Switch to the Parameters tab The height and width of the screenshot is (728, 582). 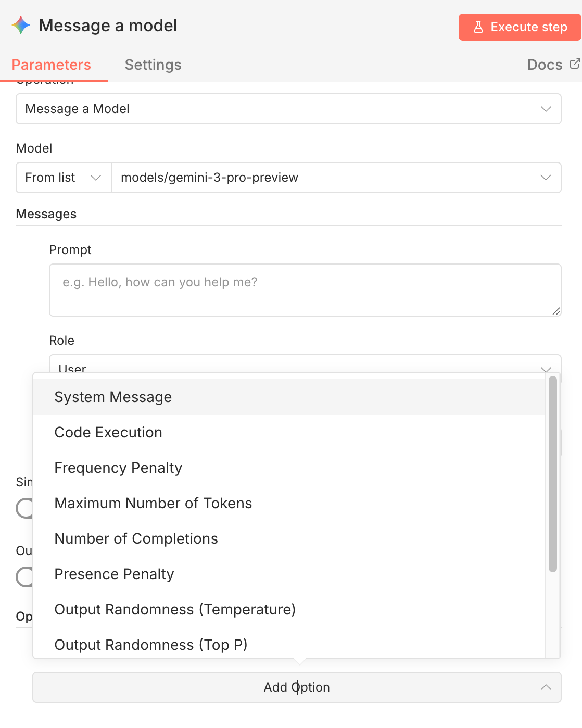(x=51, y=65)
